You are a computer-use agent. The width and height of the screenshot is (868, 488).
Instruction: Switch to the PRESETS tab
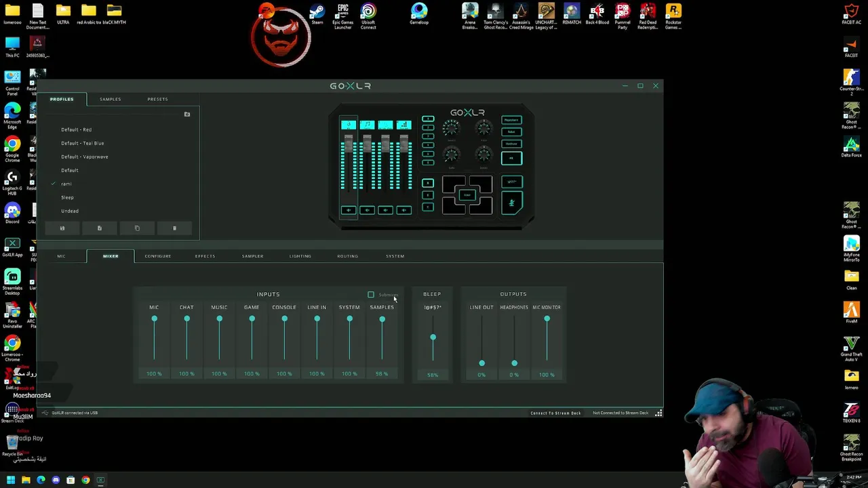(157, 99)
